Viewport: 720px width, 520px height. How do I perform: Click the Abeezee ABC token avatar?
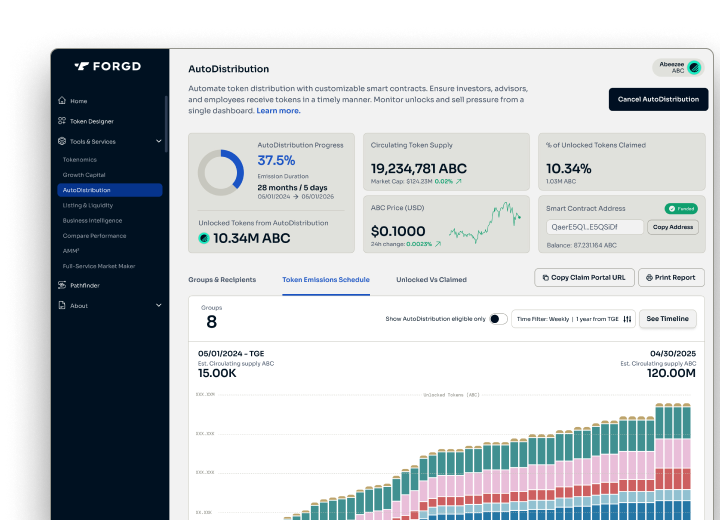(x=694, y=68)
